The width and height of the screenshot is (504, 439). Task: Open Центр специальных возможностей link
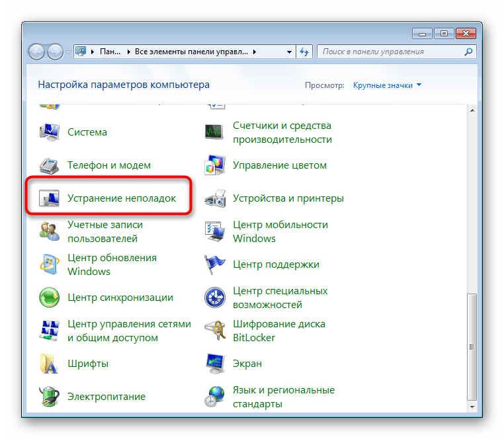(x=280, y=298)
